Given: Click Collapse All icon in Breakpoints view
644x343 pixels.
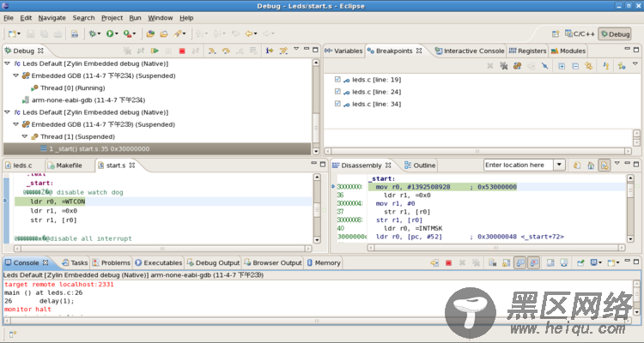Looking at the screenshot, I should pos(575,66).
